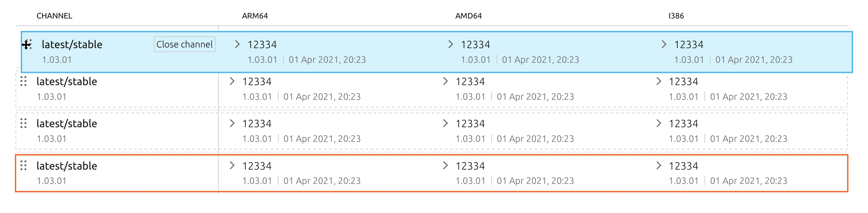Click the drag handle of the second latest/stable row
The height and width of the screenshot is (213, 868).
23,81
